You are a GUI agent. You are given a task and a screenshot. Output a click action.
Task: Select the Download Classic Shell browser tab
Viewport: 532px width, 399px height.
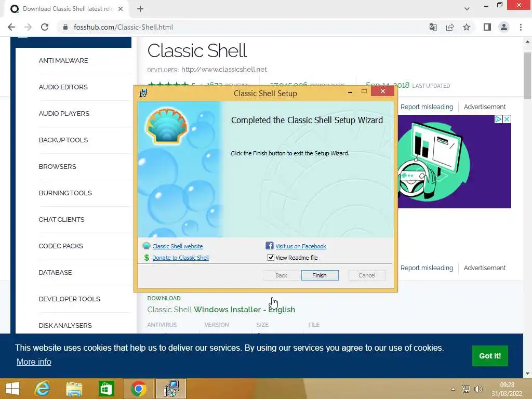click(67, 9)
